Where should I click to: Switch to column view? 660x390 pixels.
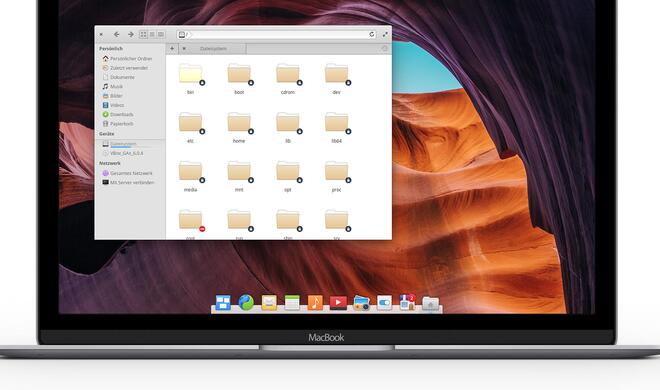[161, 34]
